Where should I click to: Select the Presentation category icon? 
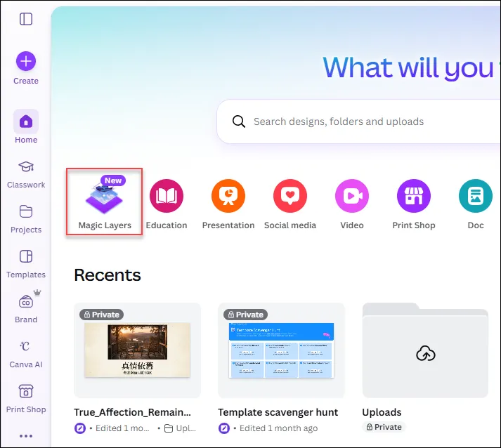point(228,196)
